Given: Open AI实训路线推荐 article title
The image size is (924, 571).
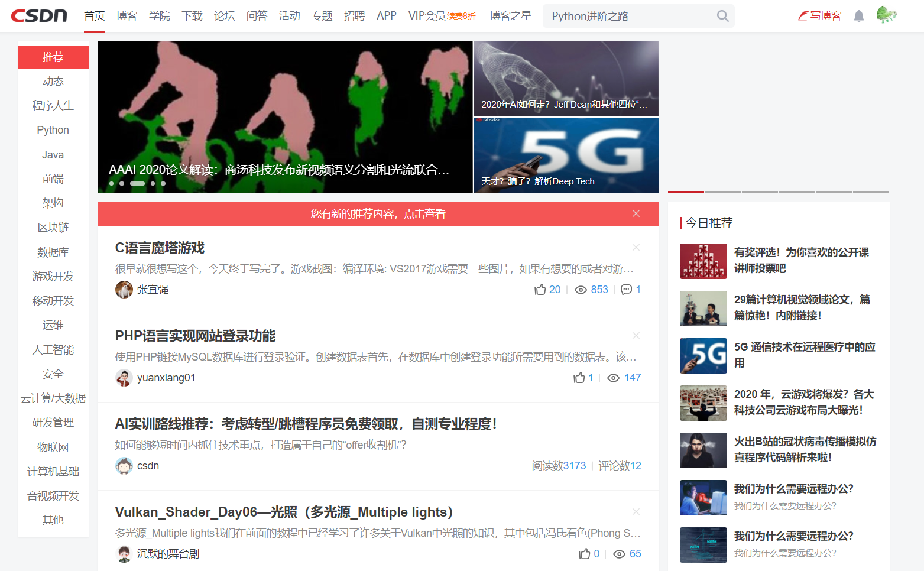Looking at the screenshot, I should coord(306,424).
